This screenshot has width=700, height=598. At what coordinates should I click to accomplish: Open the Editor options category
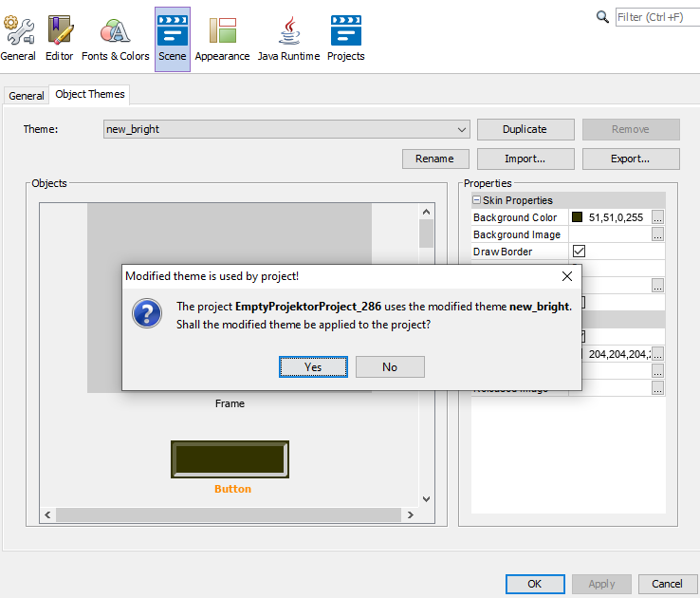point(59,38)
